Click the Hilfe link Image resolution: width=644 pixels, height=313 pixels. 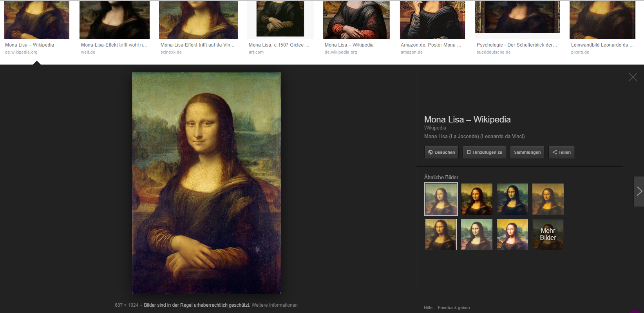pos(428,308)
